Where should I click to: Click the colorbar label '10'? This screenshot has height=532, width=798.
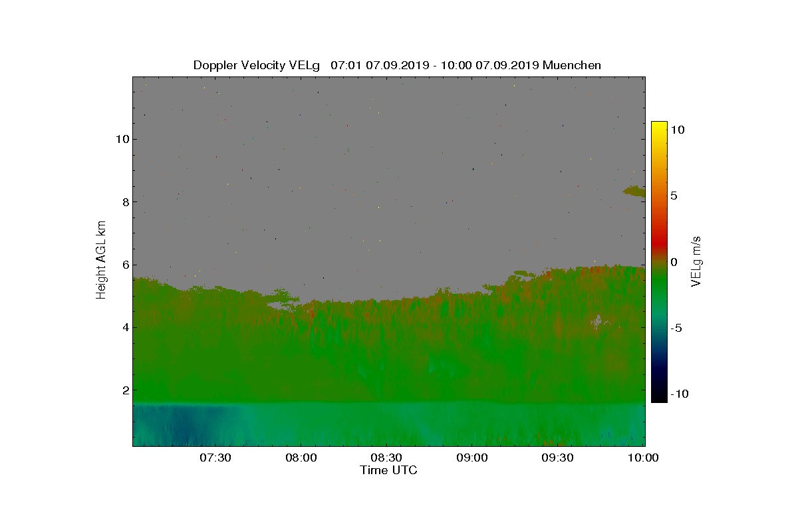(x=677, y=130)
